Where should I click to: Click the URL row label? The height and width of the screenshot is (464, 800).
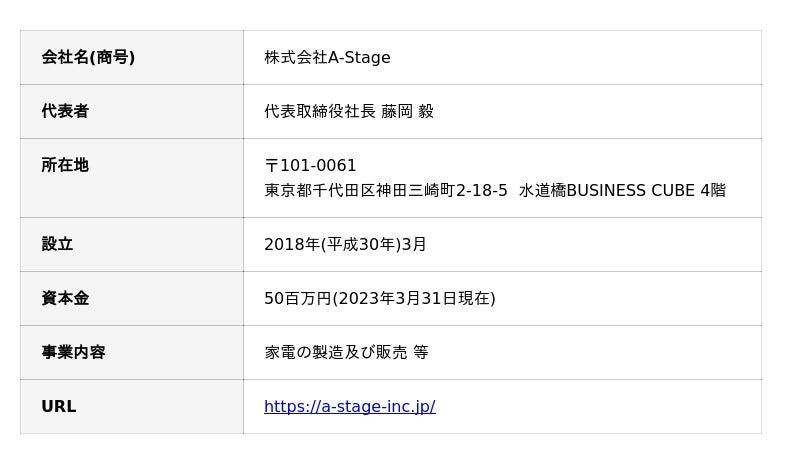coord(59,406)
